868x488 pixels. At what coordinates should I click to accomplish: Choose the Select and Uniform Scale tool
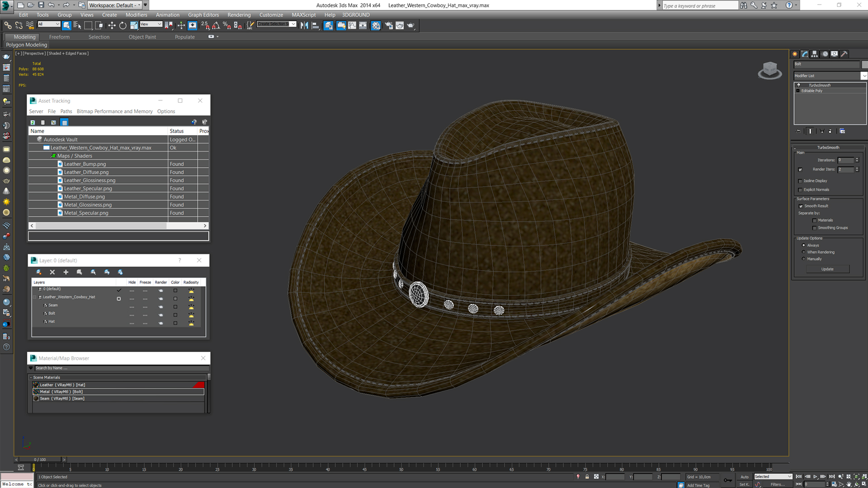pos(134,25)
